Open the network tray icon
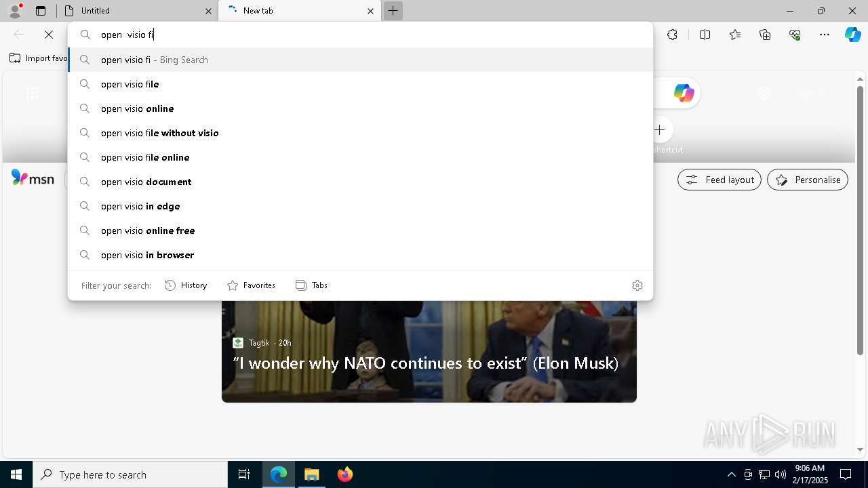 click(x=764, y=474)
